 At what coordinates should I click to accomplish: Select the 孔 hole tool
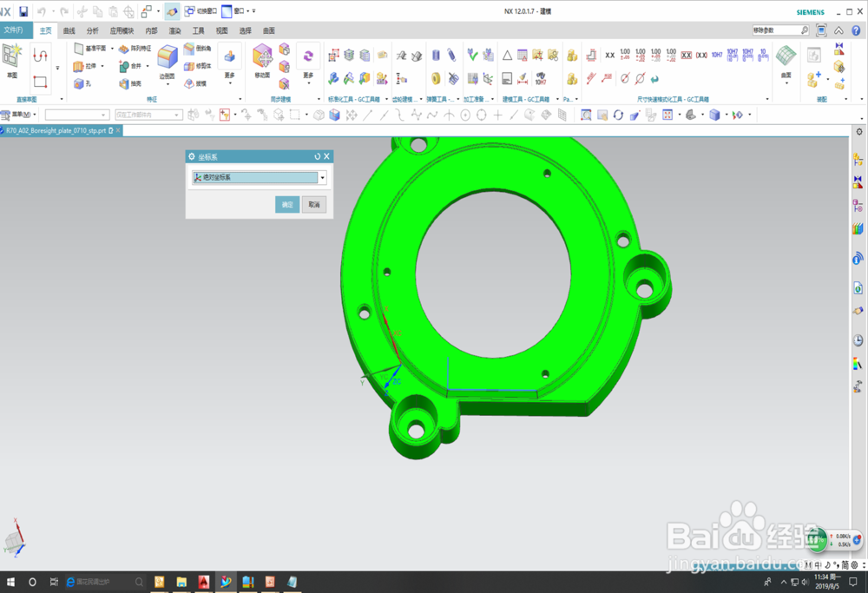(x=82, y=83)
